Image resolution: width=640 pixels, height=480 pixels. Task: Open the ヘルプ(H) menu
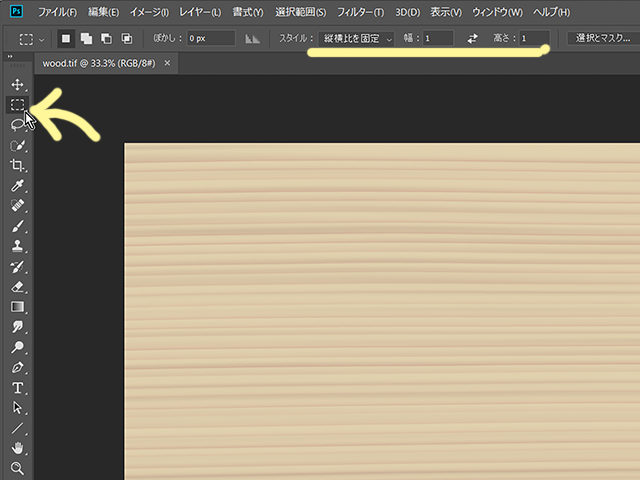pyautogui.click(x=551, y=12)
